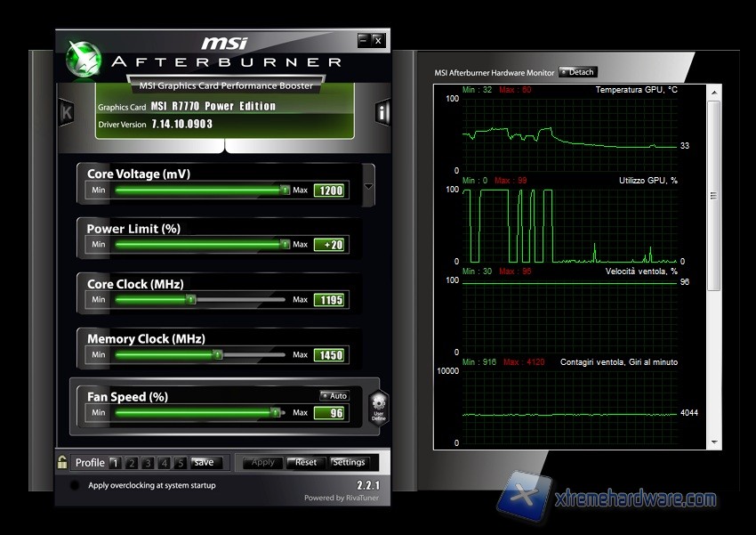Click the Kombustor K side button
Viewport: 756px width, 535px height.
pyautogui.click(x=66, y=113)
